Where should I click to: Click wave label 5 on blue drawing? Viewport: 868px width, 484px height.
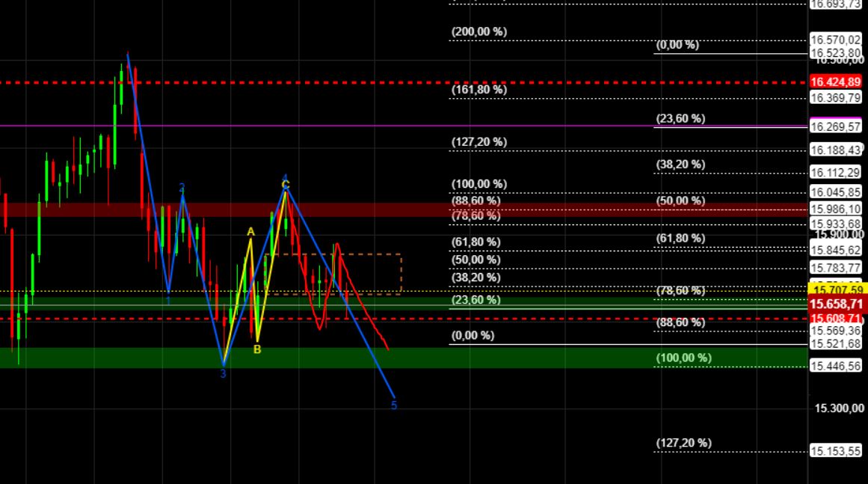coord(394,404)
